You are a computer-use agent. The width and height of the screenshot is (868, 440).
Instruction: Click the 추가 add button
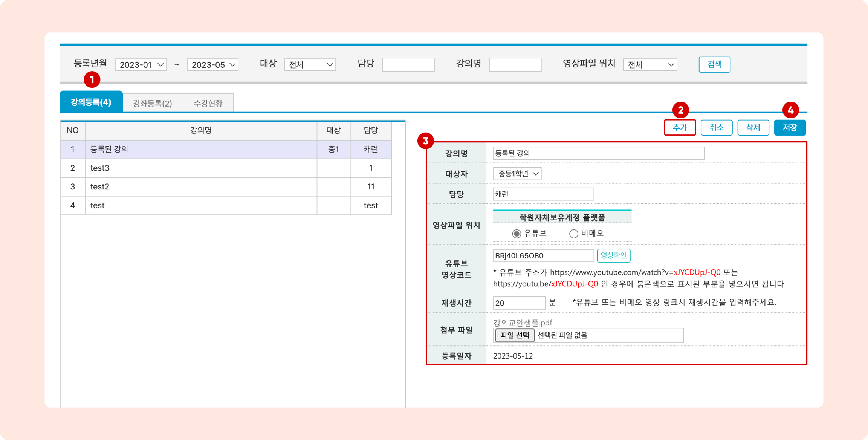tap(680, 127)
